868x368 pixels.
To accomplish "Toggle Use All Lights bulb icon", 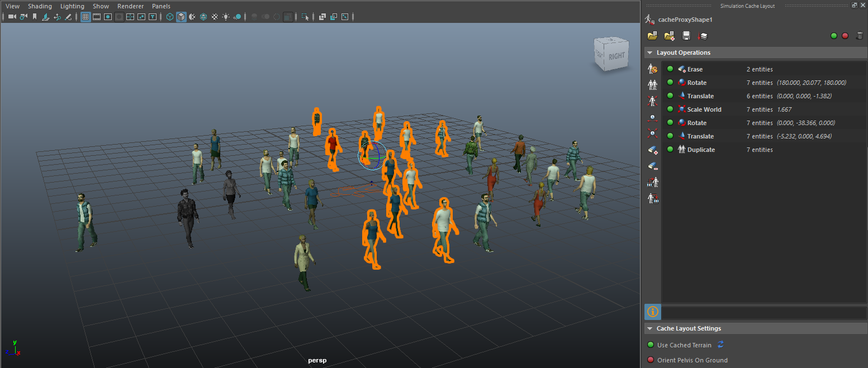I will (x=226, y=17).
